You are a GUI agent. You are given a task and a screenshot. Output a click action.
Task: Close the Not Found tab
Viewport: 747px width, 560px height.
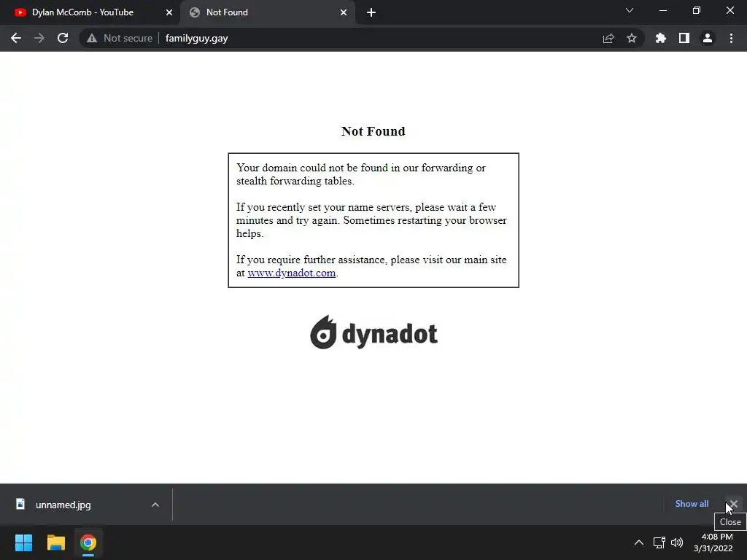point(344,13)
